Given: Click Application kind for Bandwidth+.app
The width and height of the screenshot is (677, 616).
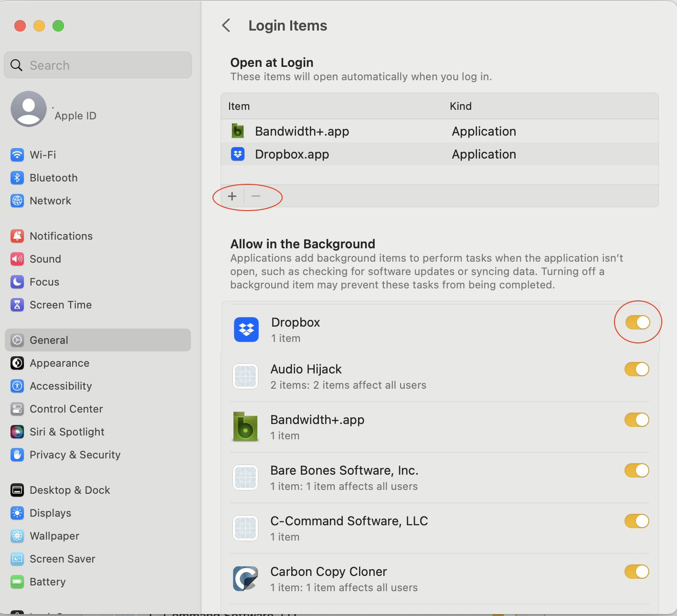Looking at the screenshot, I should pos(484,131).
